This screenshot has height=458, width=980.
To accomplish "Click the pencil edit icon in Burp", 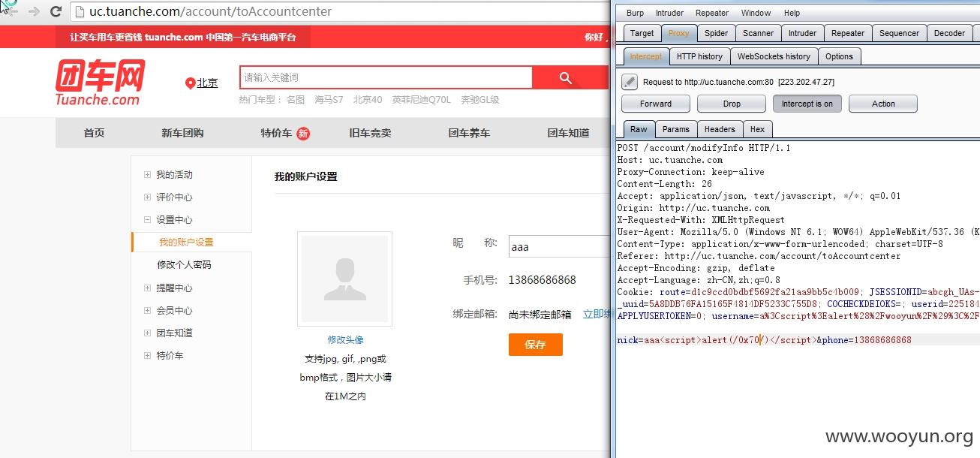I will pyautogui.click(x=630, y=82).
